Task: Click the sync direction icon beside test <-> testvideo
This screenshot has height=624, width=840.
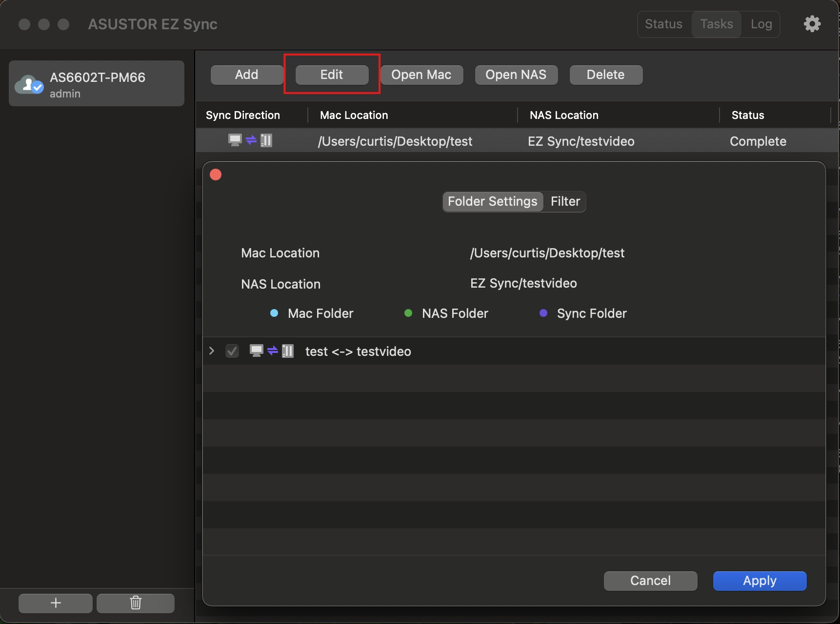Action: pyautogui.click(x=272, y=351)
